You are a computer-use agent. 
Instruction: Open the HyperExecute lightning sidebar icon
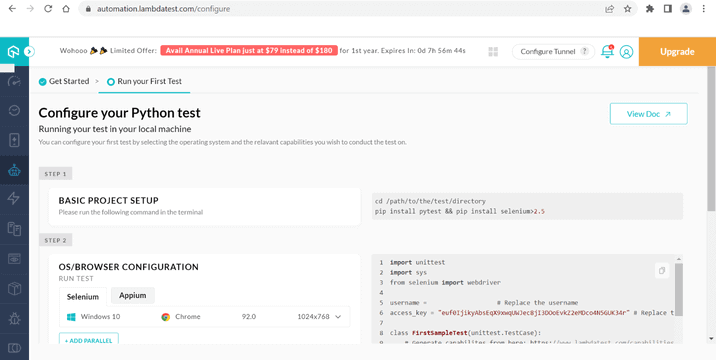point(14,198)
